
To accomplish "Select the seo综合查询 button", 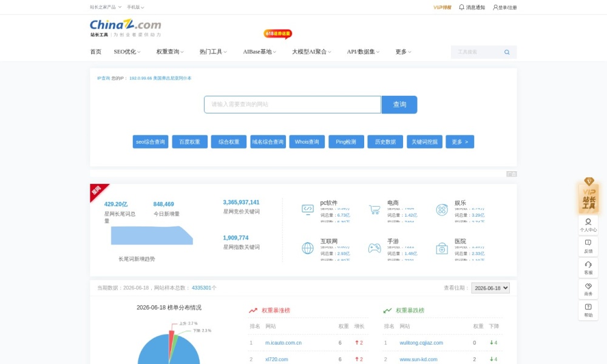I will pos(150,141).
